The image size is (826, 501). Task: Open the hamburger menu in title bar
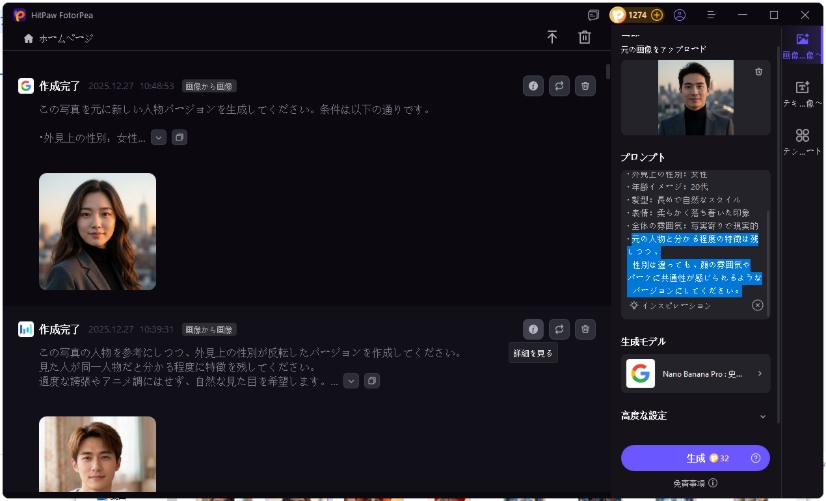click(x=711, y=15)
